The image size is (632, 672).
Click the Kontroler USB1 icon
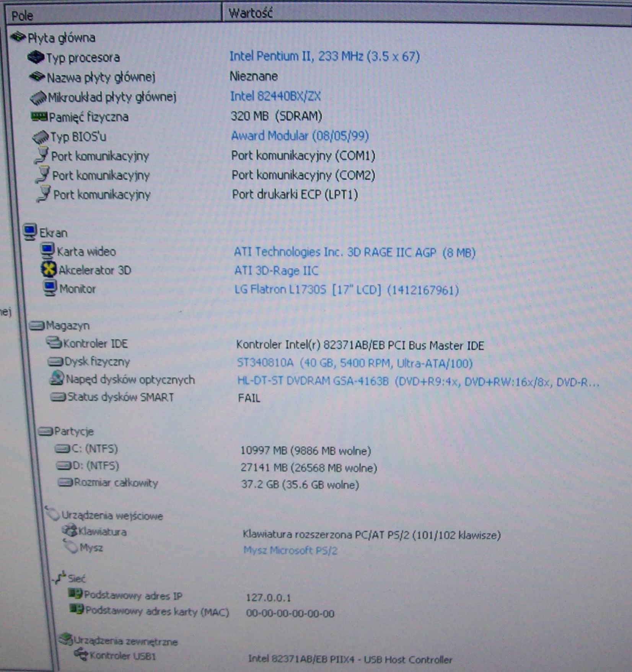[81, 655]
